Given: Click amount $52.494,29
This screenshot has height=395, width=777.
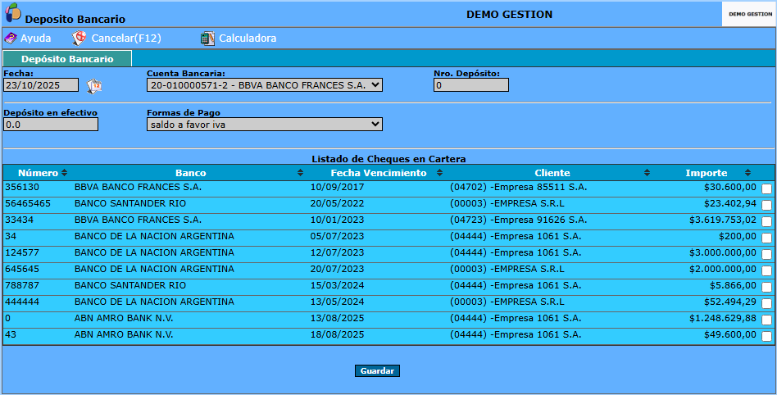Looking at the screenshot, I should click(730, 302).
